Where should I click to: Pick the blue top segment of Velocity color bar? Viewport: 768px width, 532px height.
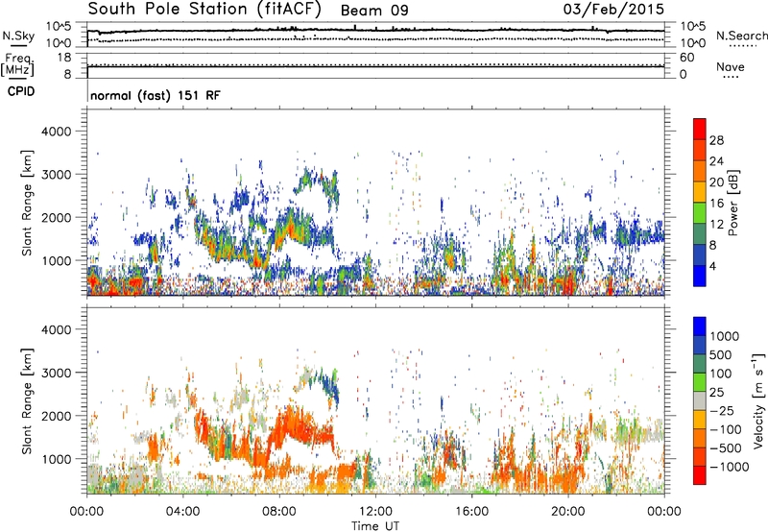[700, 326]
